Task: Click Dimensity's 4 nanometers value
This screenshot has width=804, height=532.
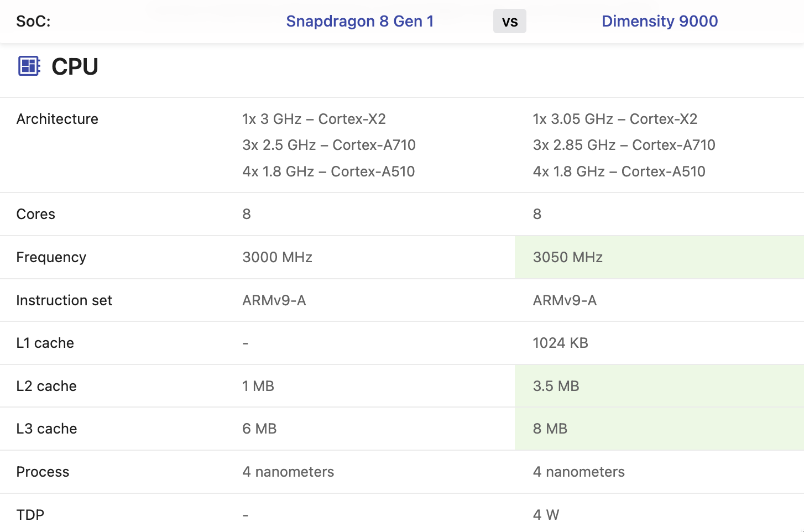Action: click(x=579, y=472)
